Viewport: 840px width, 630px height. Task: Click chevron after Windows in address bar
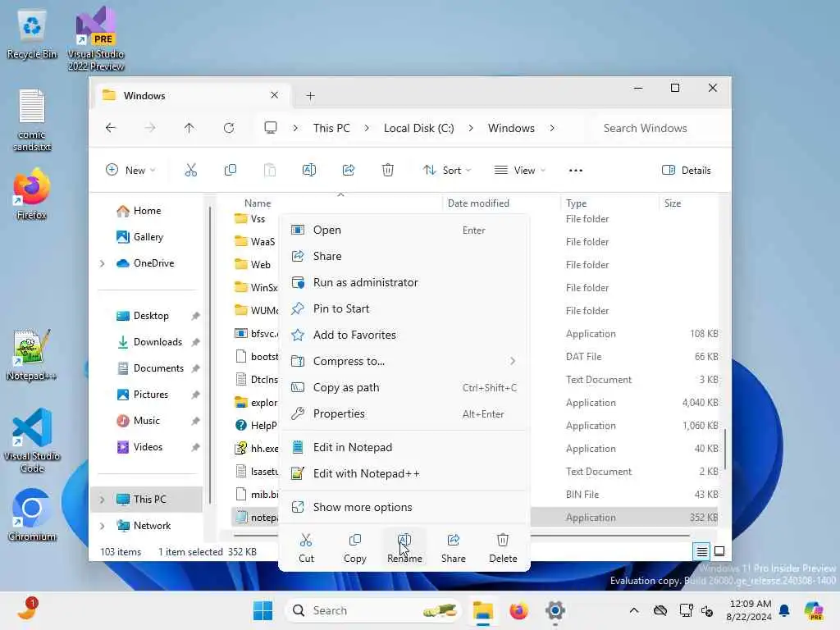coord(552,128)
